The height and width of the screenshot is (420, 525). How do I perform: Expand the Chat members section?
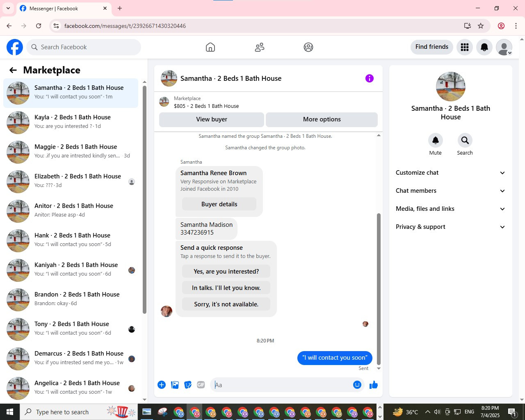coord(451,191)
